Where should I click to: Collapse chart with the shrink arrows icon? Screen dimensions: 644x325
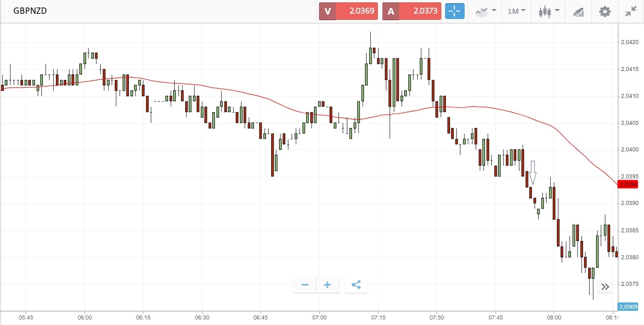point(631,11)
